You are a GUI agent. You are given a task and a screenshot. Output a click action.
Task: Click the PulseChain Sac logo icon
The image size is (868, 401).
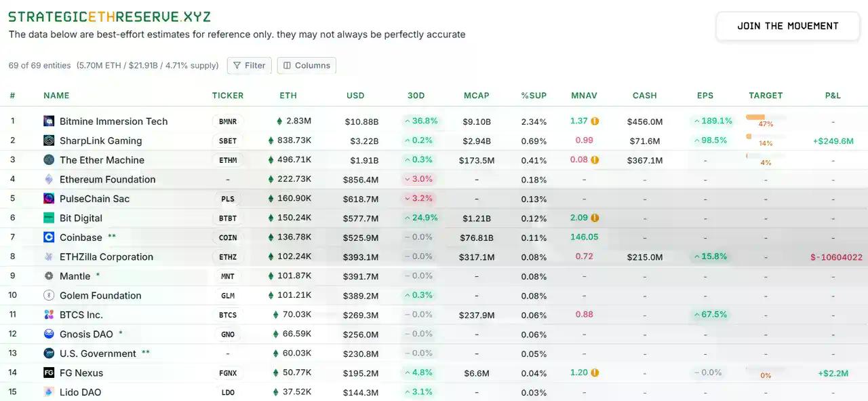(49, 199)
